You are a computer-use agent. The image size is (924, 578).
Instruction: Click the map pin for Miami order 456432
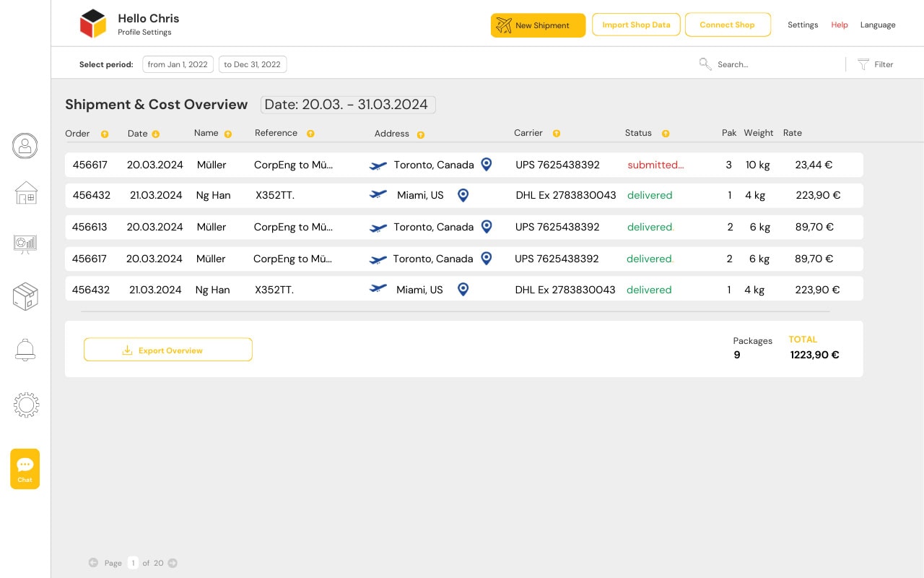463,195
